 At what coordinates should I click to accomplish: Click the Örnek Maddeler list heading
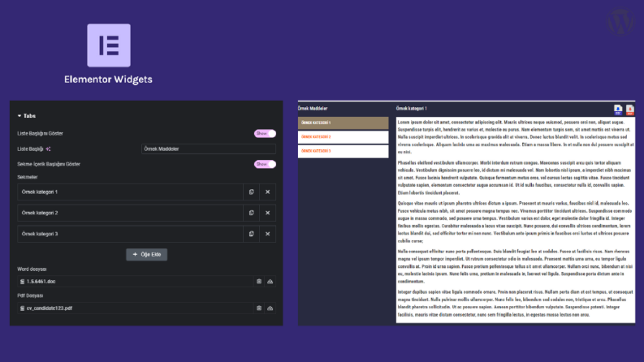(313, 108)
